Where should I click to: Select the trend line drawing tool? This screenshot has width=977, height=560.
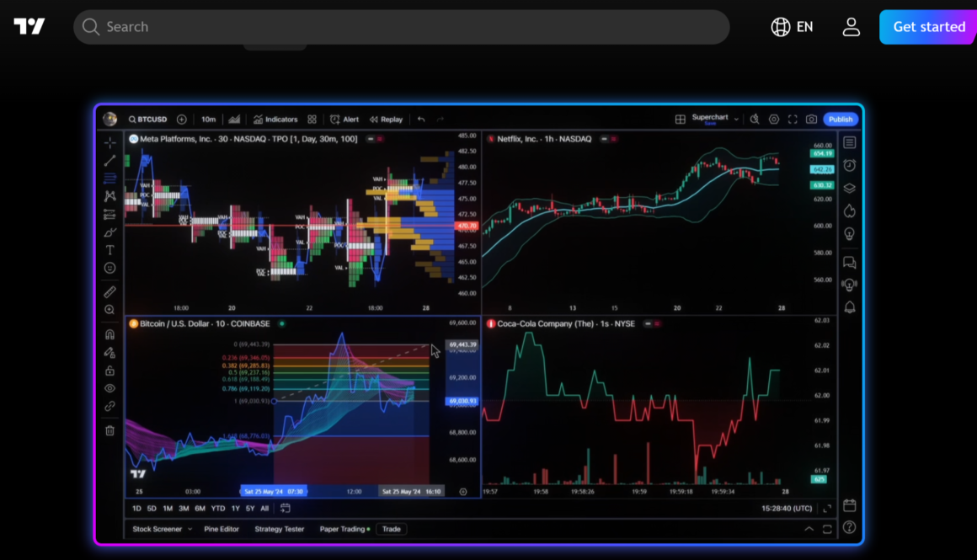(x=109, y=160)
